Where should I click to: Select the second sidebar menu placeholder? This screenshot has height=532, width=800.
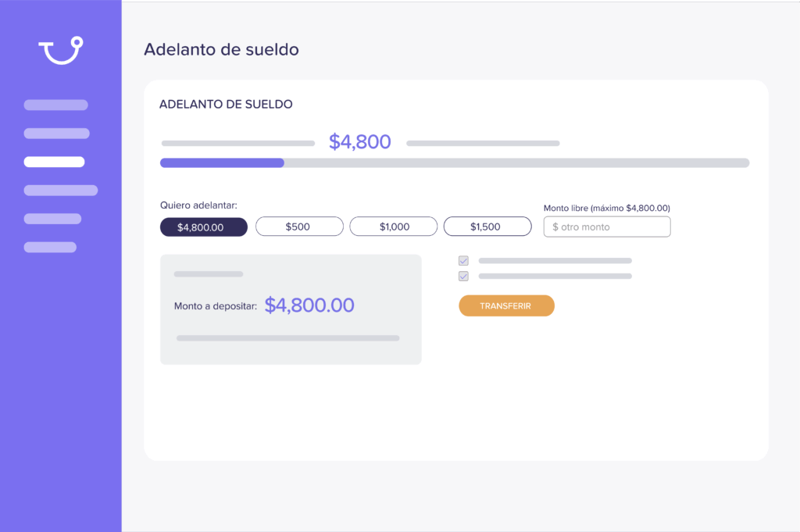coord(56,134)
